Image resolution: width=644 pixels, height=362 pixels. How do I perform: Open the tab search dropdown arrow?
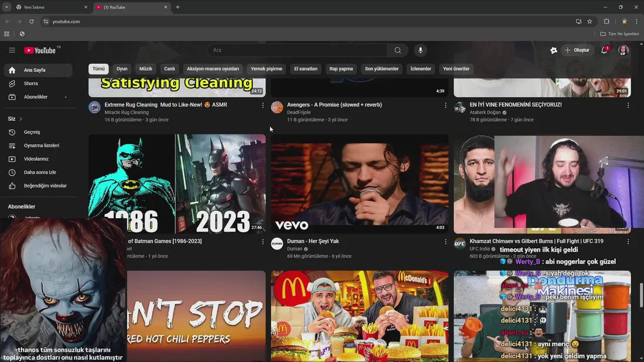[x=7, y=7]
